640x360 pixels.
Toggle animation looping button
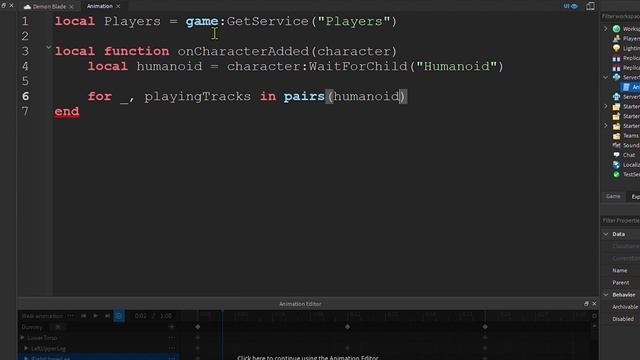pyautogui.click(x=119, y=316)
